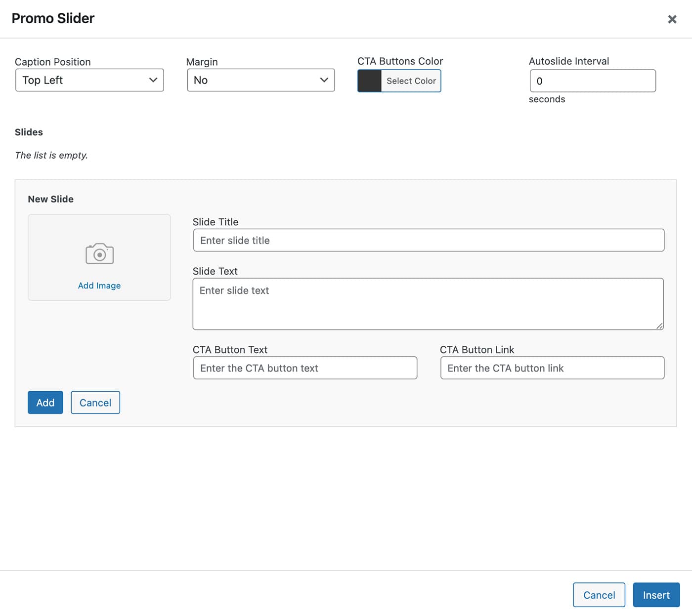Viewport: 692px width, 616px height.
Task: Select the CTA Button Text input
Action: (x=305, y=368)
